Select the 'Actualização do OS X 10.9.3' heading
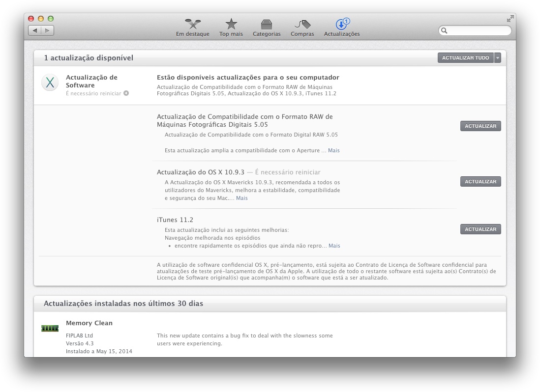This screenshot has height=392, width=540. tap(201, 172)
